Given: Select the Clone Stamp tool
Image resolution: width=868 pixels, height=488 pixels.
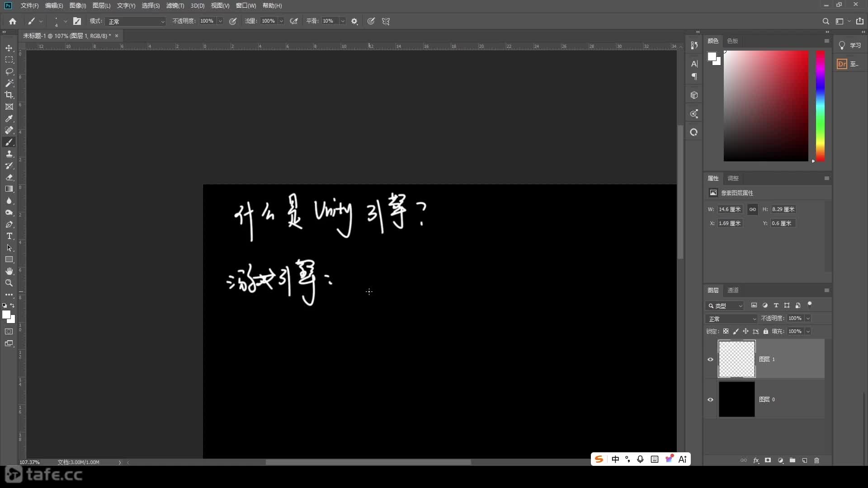Looking at the screenshot, I should tap(9, 154).
